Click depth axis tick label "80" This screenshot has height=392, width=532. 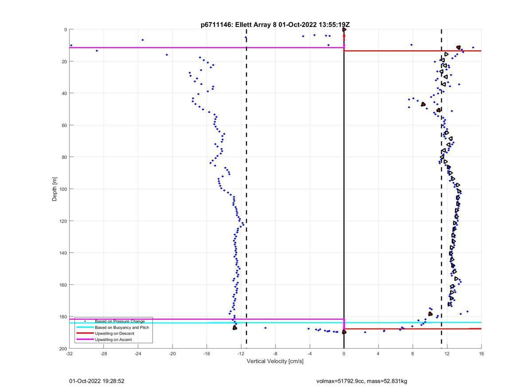pos(64,157)
